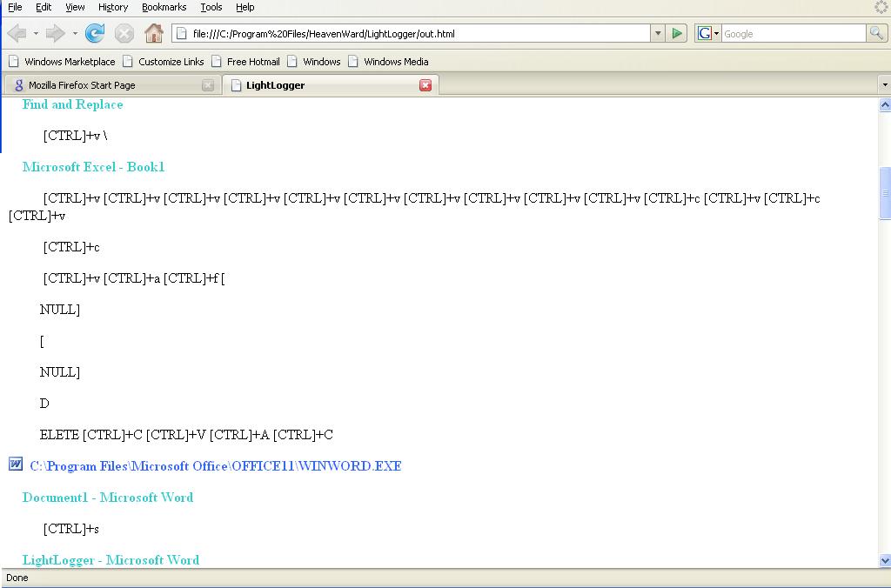Click the vertical scrollbar thumb

click(x=885, y=192)
